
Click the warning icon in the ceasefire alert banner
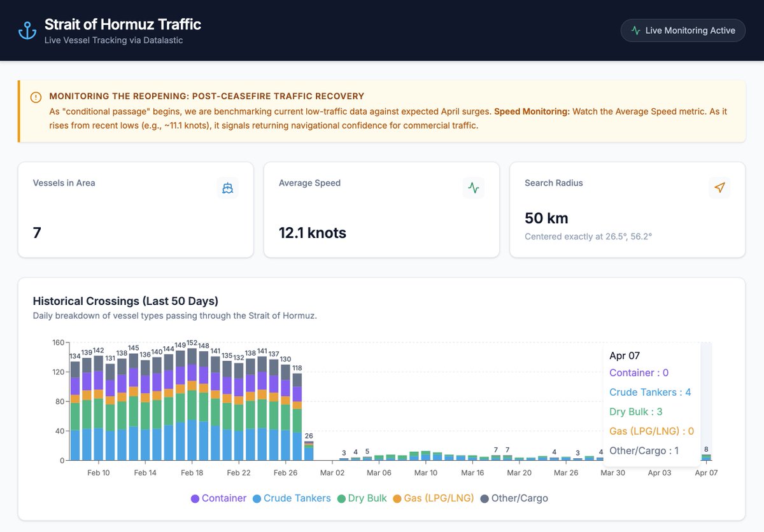[36, 97]
